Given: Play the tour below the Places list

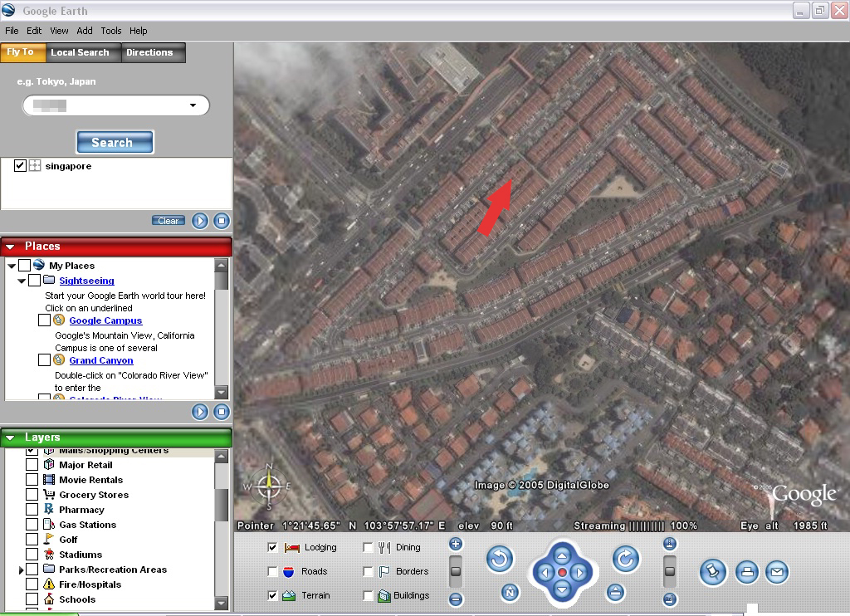Looking at the screenshot, I should pos(200,412).
